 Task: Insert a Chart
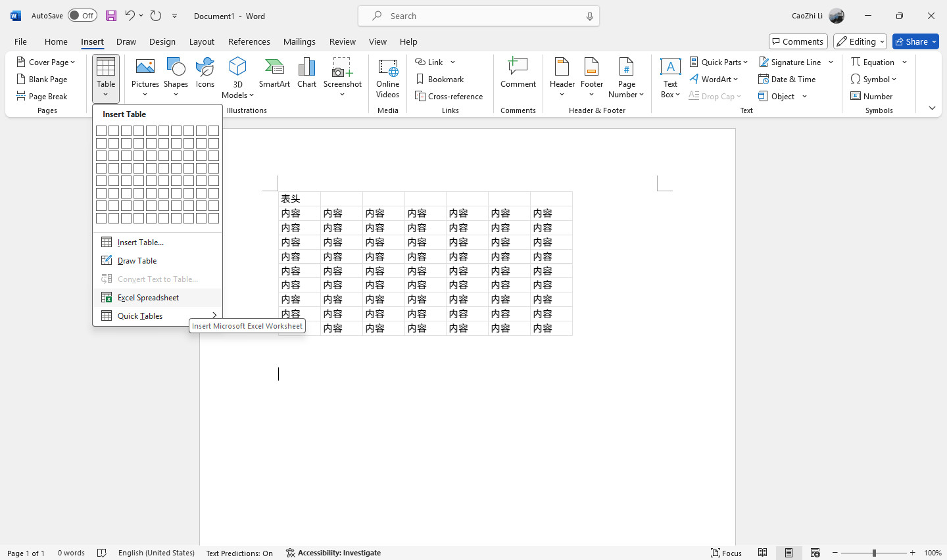pyautogui.click(x=306, y=73)
